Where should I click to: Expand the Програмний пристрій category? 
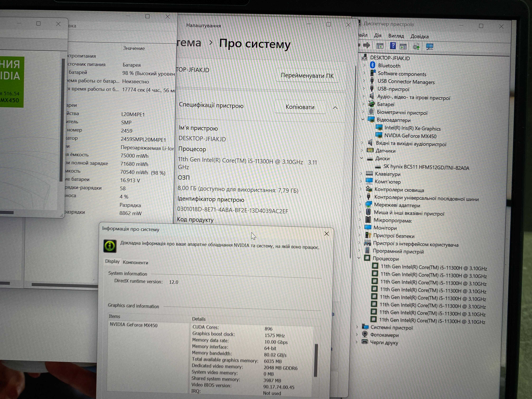tap(359, 250)
